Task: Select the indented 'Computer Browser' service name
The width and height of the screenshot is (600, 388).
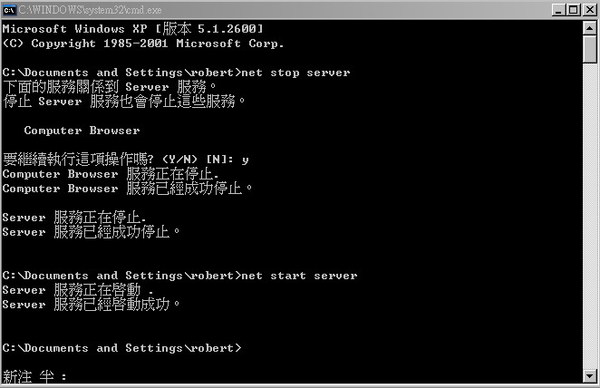Action: coord(82,130)
